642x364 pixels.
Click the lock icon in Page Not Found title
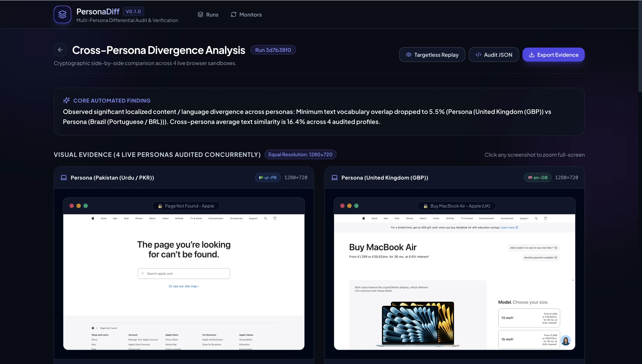[160, 206]
